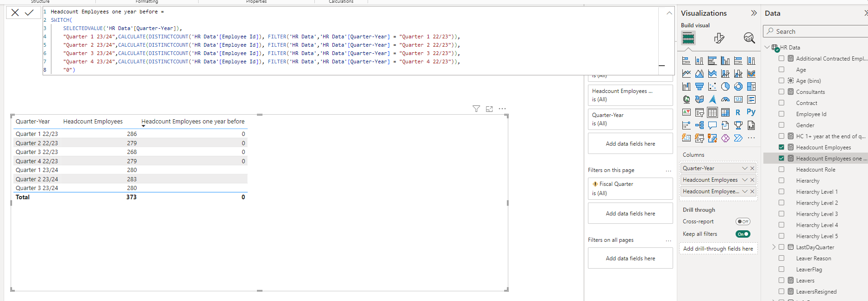868x301 pixels.
Task: Open Quarter-Year column field dropdown
Action: pyautogui.click(x=745, y=168)
